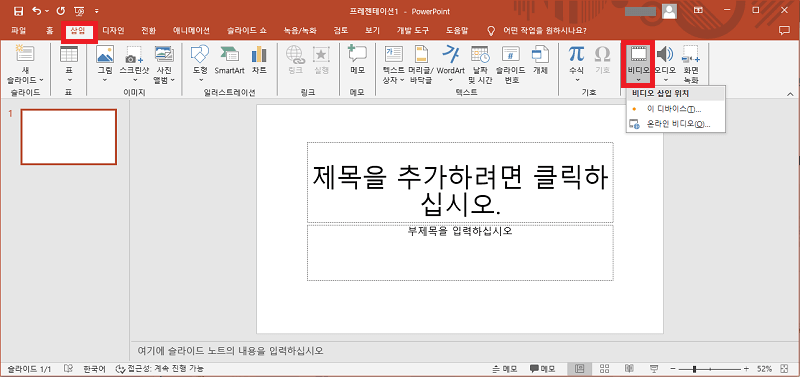
Task: Go to the 슬라이드 쇼 tab
Action: 247,31
